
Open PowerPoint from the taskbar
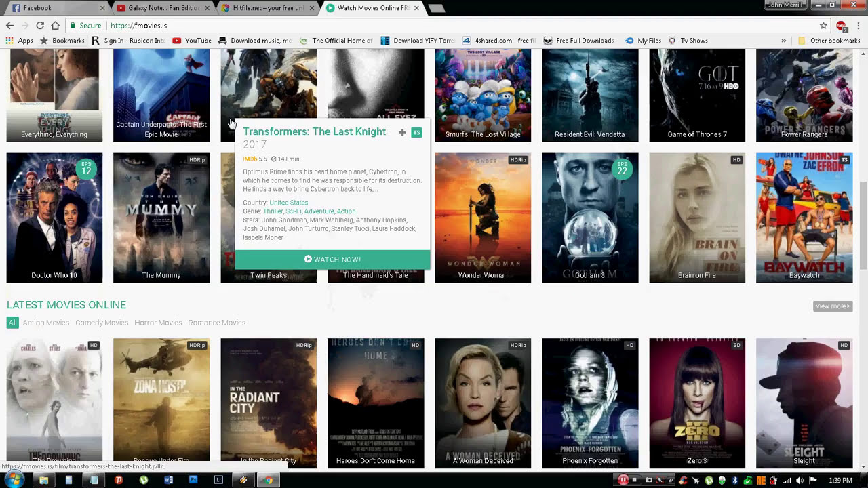[x=118, y=480]
